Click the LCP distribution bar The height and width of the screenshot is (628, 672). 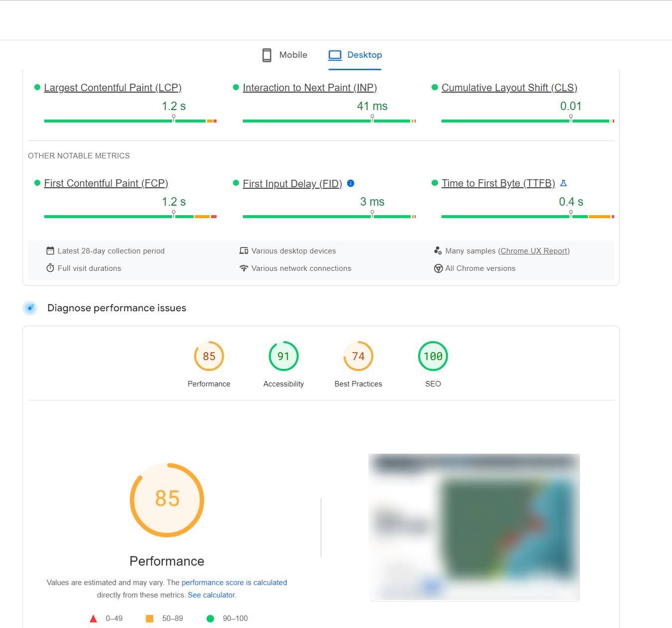coord(130,121)
